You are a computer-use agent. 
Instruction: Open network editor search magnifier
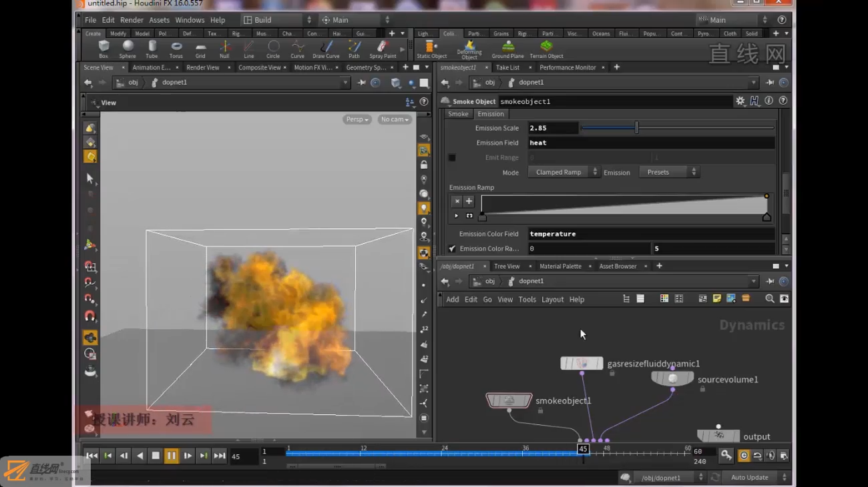coord(770,299)
